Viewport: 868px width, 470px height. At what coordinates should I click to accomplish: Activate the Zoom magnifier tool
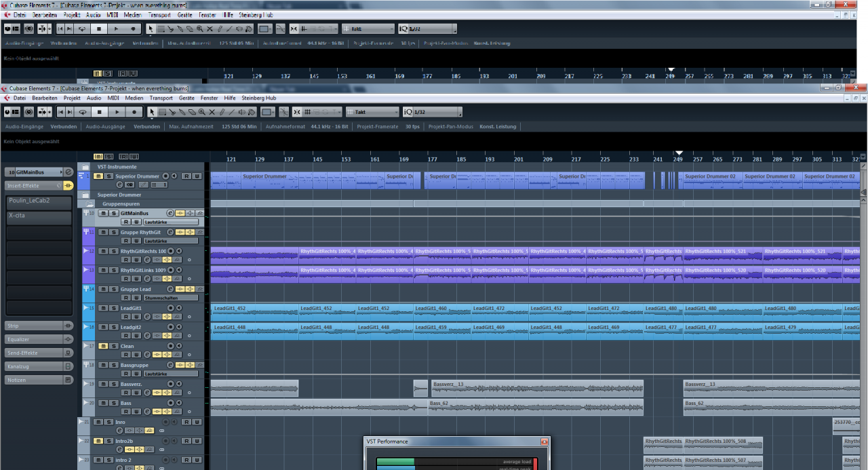[x=201, y=112]
